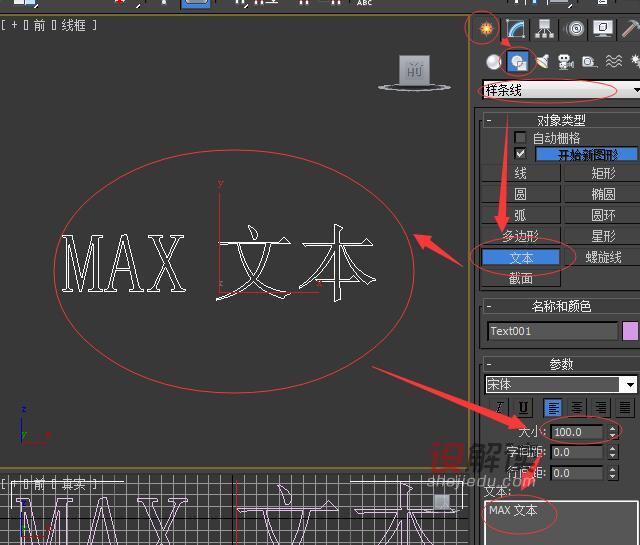This screenshot has width=640, height=545.
Task: Switch to the Display panel tab
Action: point(603,29)
